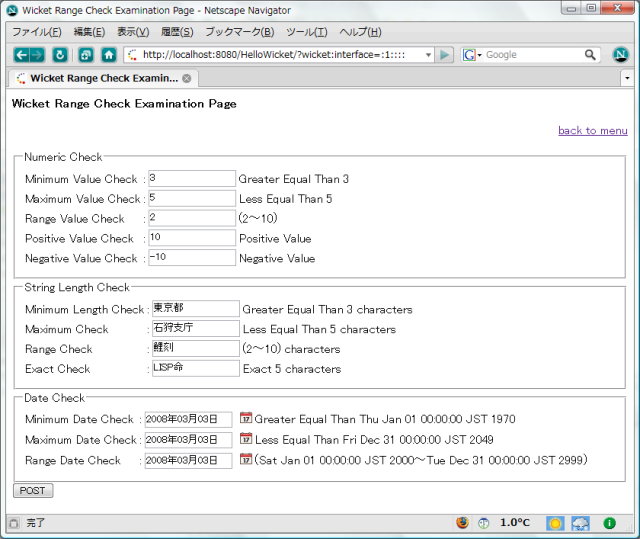The height and width of the screenshot is (539, 640).
Task: Open the ツール(T) menu
Action: point(306,32)
